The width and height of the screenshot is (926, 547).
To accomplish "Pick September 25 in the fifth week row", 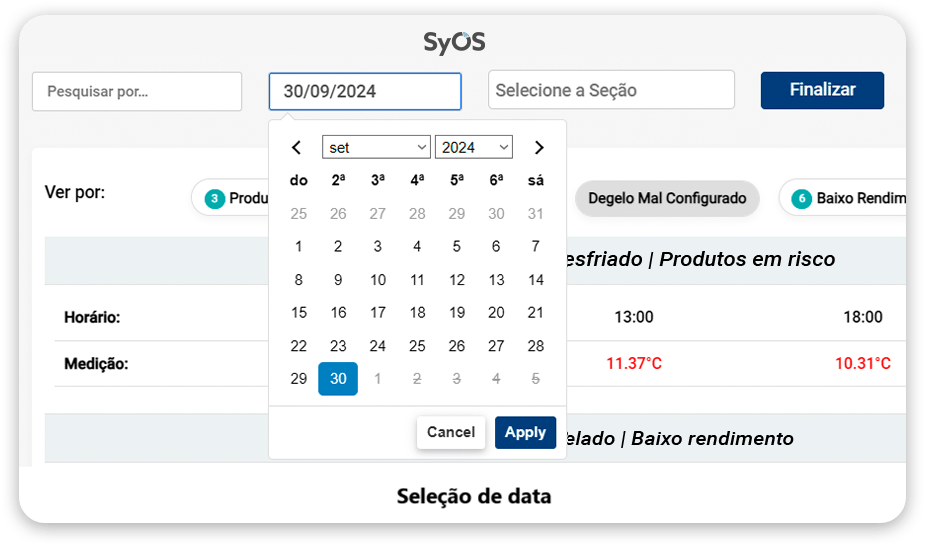I will click(417, 346).
